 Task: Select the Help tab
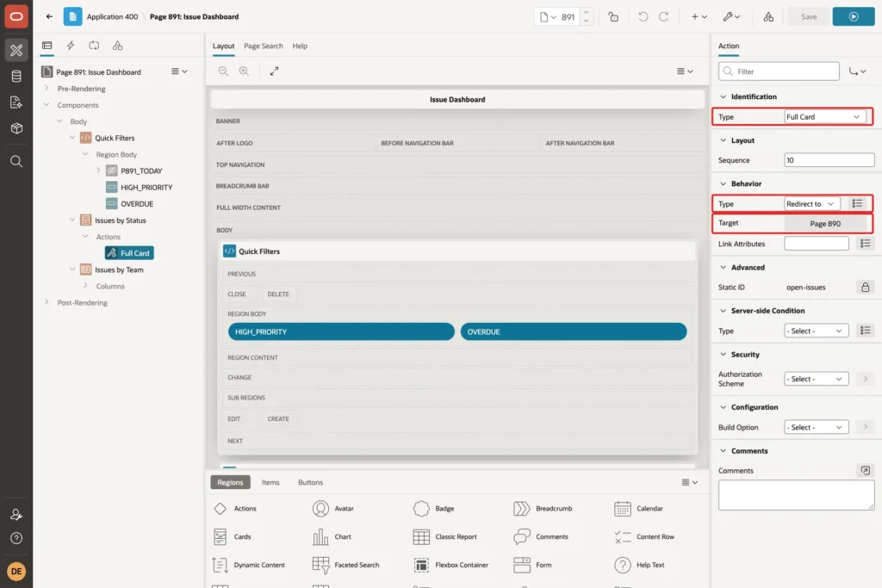click(300, 46)
